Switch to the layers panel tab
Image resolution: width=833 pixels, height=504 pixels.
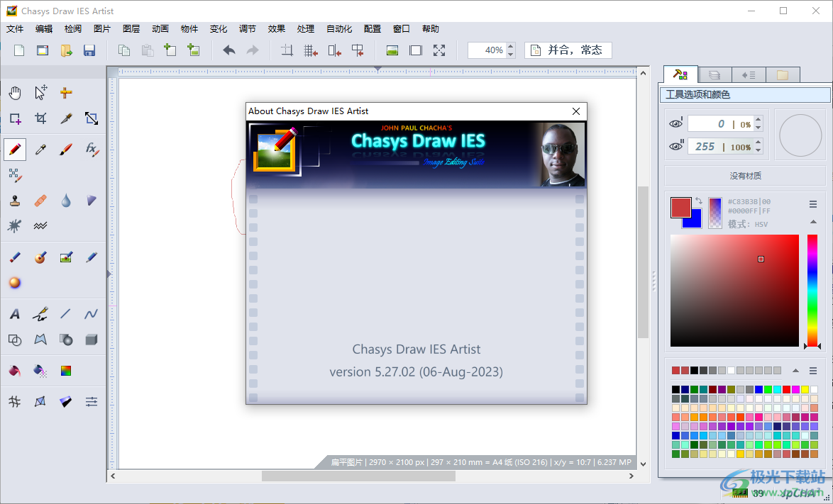(715, 75)
